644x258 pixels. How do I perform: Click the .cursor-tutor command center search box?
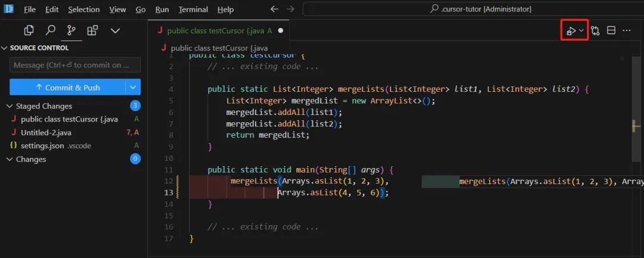[x=473, y=9]
